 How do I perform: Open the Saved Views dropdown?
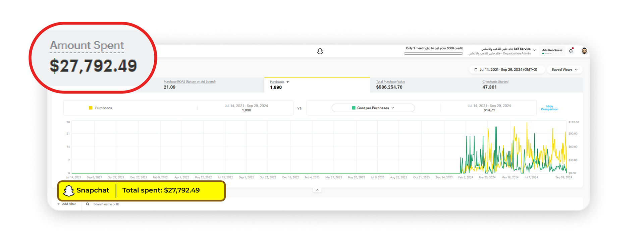[565, 70]
